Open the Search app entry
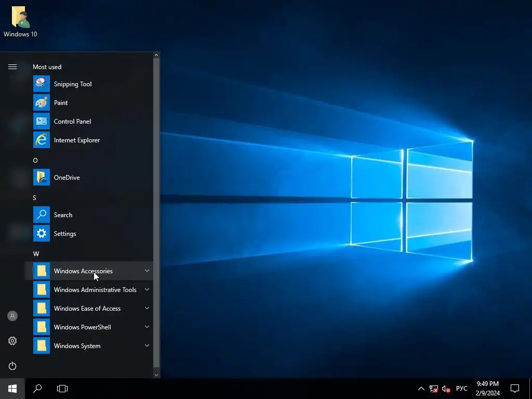The image size is (532, 399). pos(89,215)
